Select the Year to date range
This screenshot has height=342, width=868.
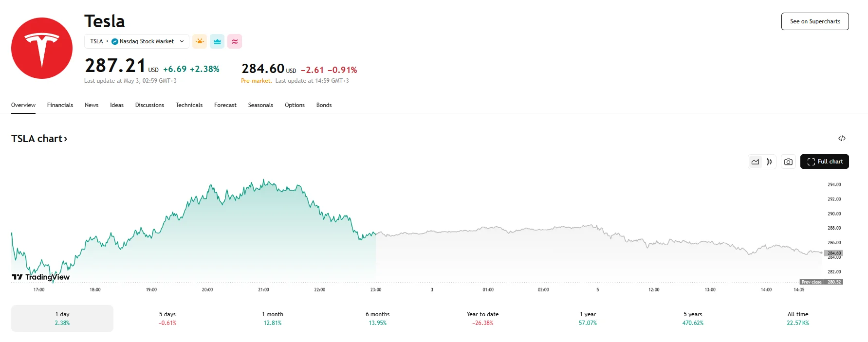point(482,318)
